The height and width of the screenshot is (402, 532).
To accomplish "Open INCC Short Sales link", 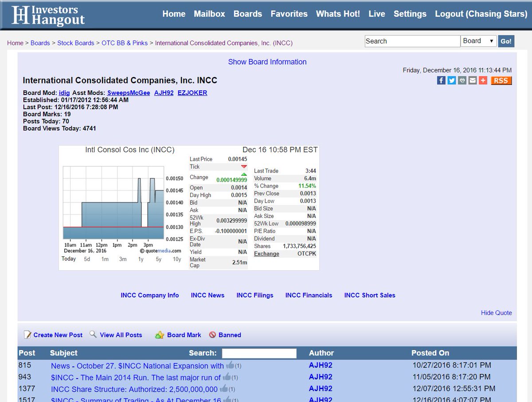I will click(370, 295).
